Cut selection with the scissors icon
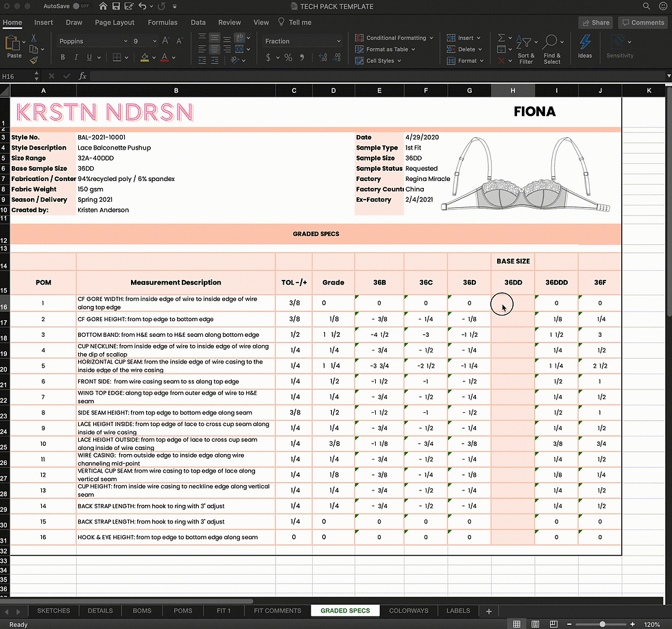 (34, 38)
